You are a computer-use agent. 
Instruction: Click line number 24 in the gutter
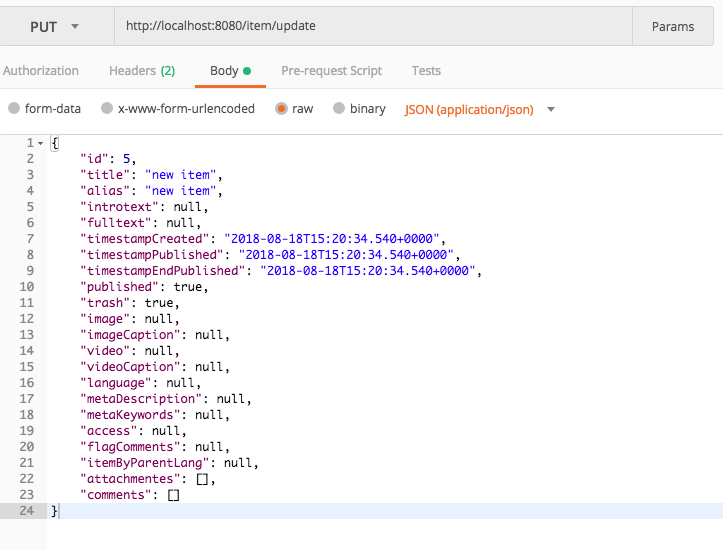(x=27, y=511)
